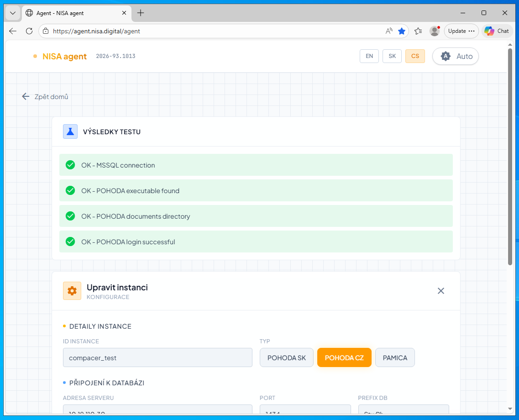Select POHODA SK instance type

click(x=287, y=357)
